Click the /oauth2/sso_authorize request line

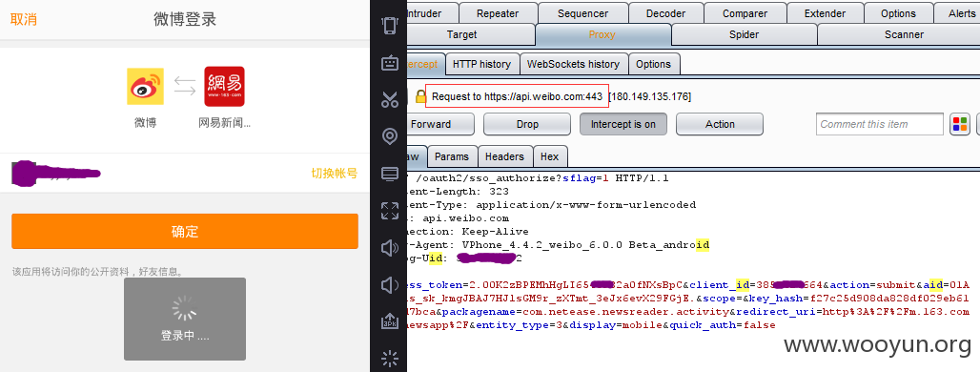[x=538, y=178]
